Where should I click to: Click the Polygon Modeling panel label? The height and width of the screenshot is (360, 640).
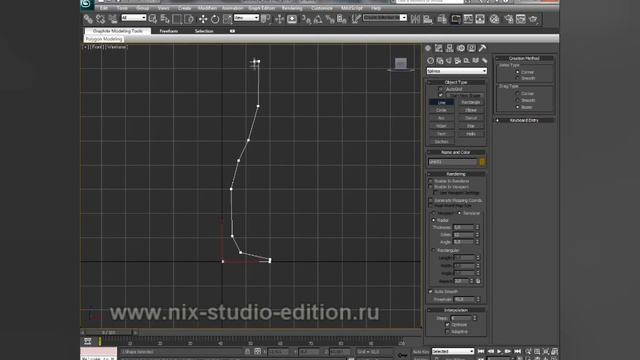104,39
